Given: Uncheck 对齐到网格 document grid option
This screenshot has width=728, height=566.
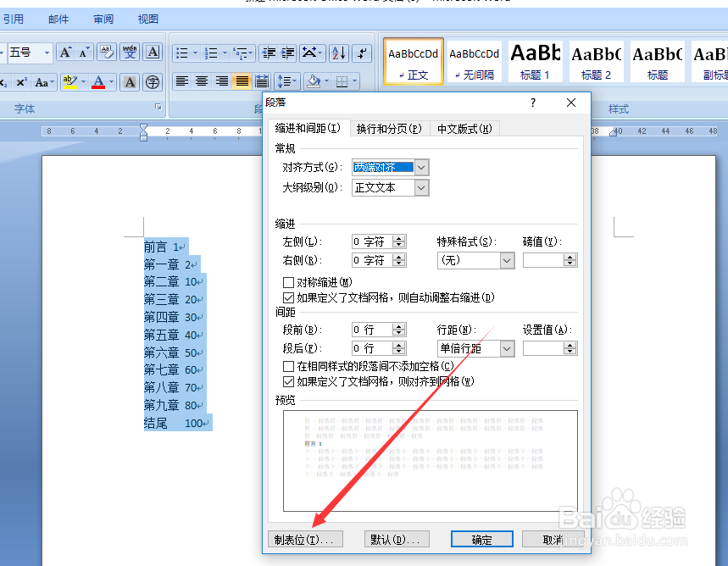Looking at the screenshot, I should (288, 381).
